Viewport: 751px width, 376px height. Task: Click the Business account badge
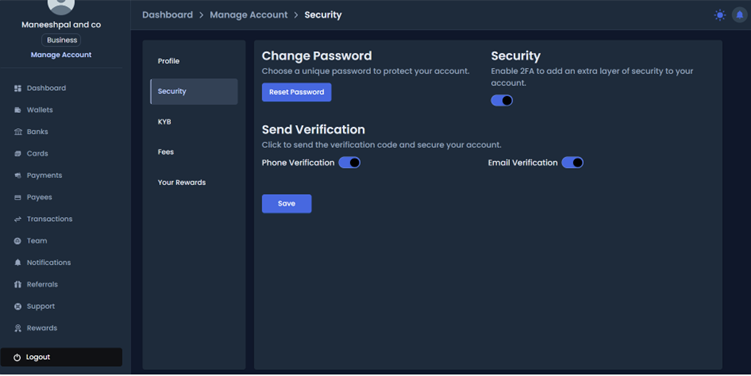click(61, 40)
